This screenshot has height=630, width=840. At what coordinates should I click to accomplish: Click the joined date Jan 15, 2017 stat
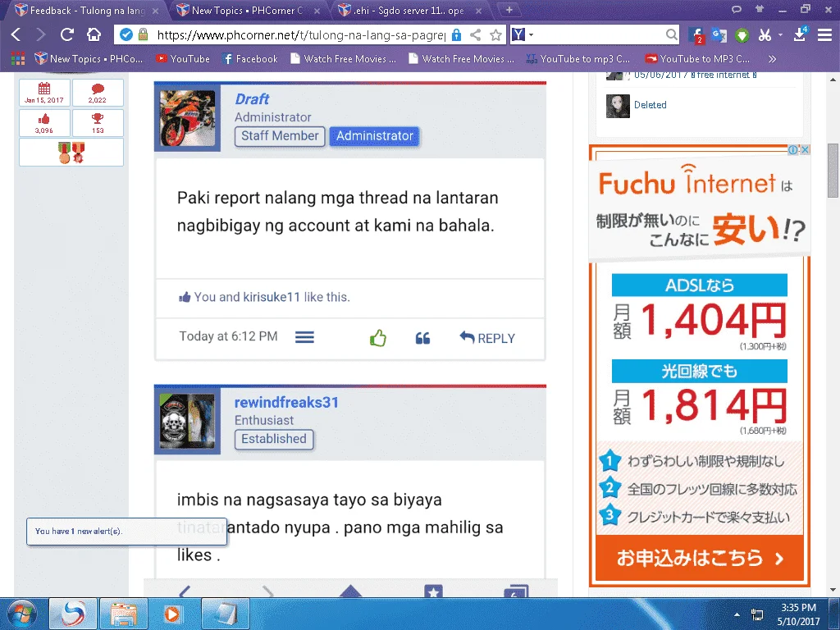44,93
